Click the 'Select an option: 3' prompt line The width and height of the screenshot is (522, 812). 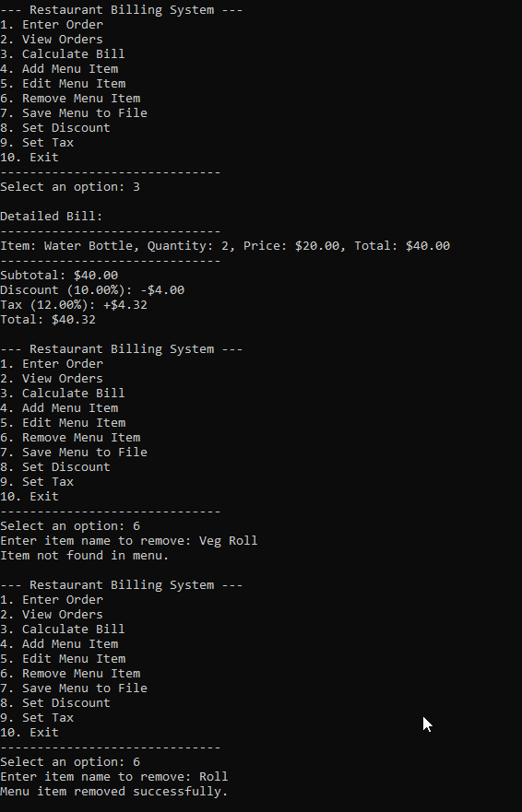coord(70,187)
